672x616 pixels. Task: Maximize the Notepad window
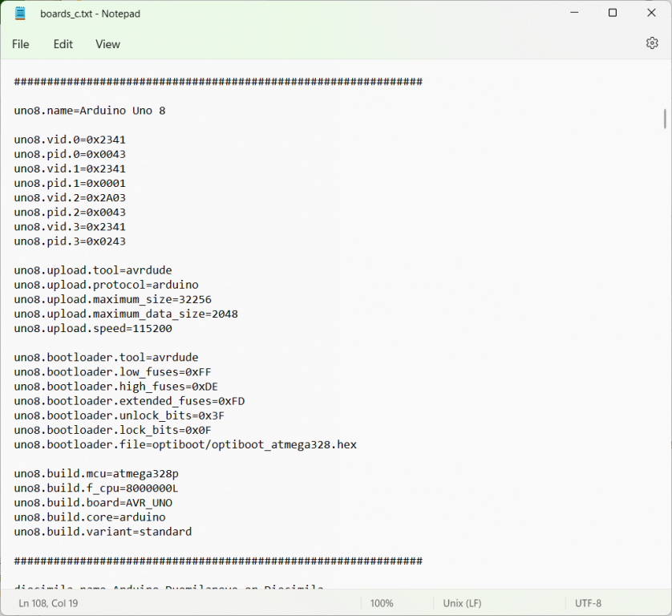(x=613, y=13)
